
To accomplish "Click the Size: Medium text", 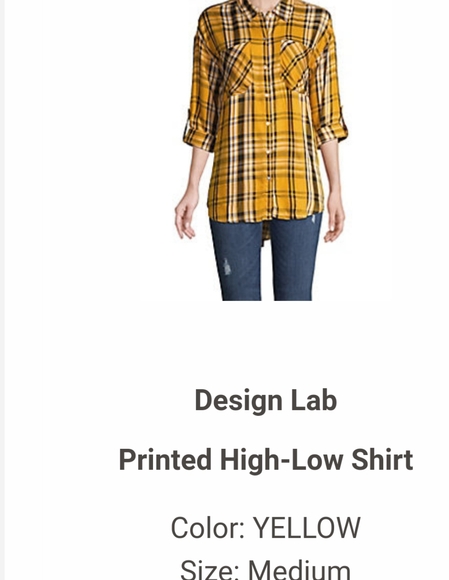I will click(x=266, y=570).
